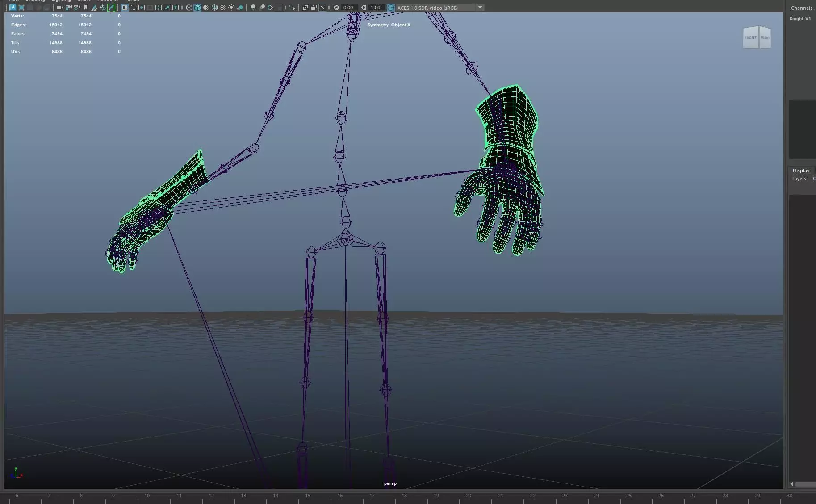Switch to the Channels tab
This screenshot has height=504, width=816.
(801, 8)
